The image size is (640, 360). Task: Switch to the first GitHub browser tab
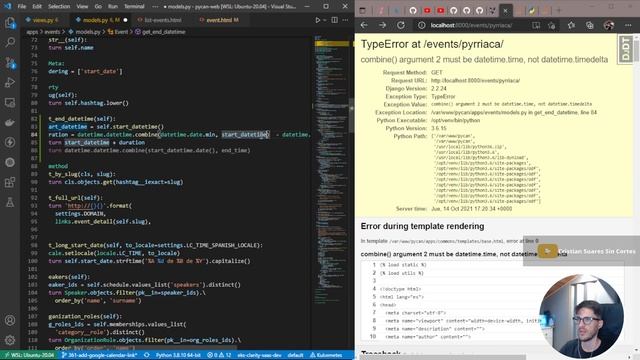coord(413,11)
